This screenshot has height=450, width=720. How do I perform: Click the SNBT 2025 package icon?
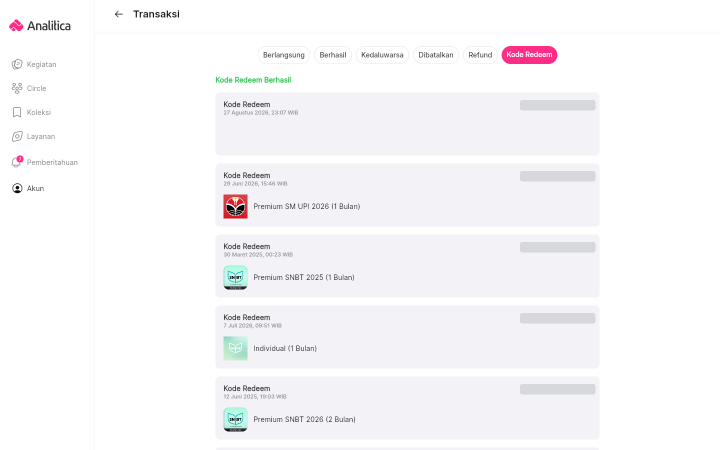click(235, 277)
